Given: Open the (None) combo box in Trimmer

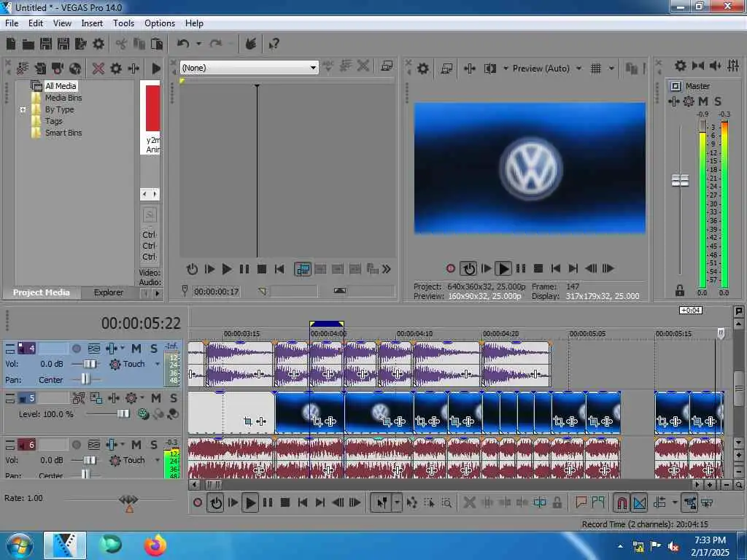Looking at the screenshot, I should click(x=249, y=68).
